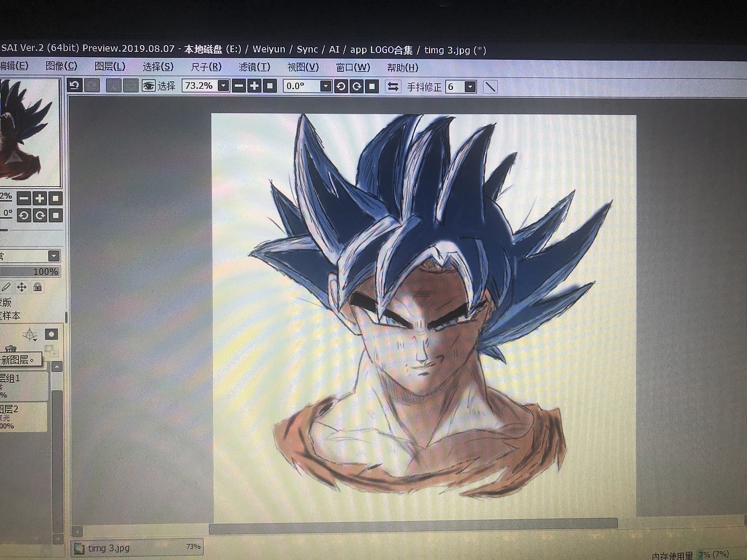Click the layer opacity slider at 100%
Screen dimensions: 747x560
point(30,271)
